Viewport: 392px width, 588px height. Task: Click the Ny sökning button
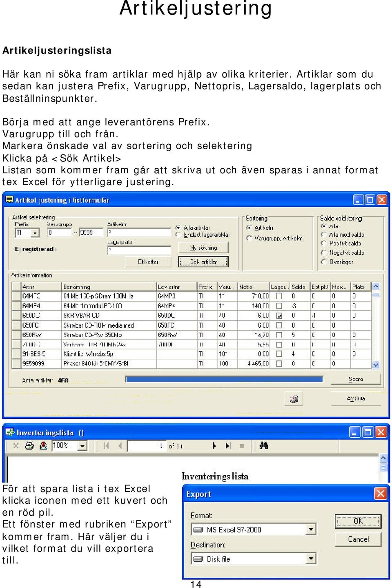(203, 248)
